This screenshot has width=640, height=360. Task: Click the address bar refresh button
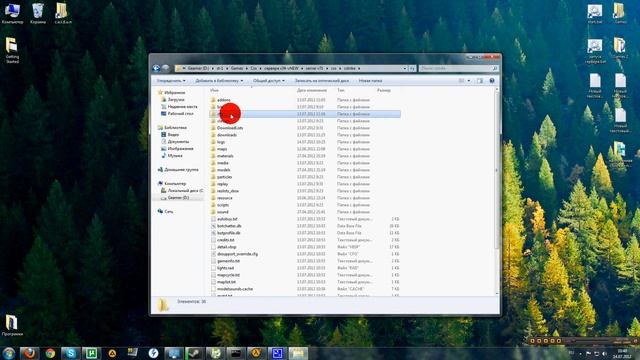[412, 69]
